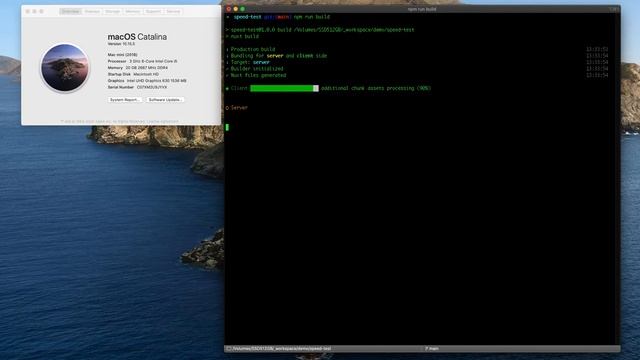Click the 'Target: server' log line
The height and width of the screenshot is (360, 640).
point(250,62)
